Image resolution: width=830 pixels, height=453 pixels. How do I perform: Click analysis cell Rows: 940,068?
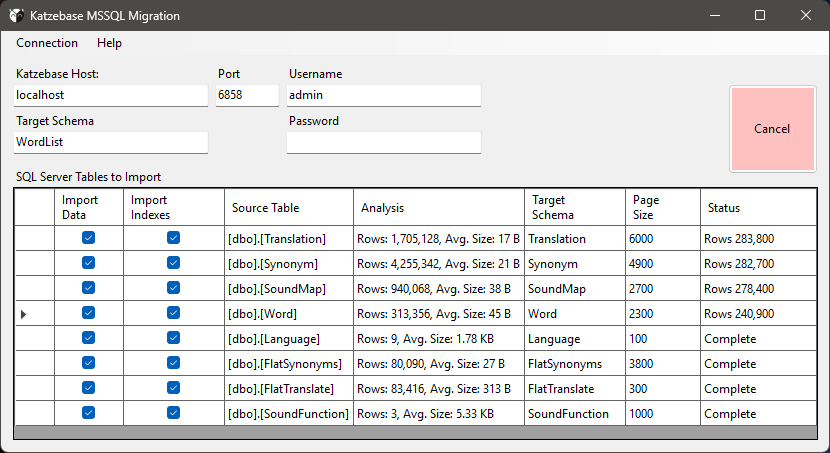[x=439, y=288]
